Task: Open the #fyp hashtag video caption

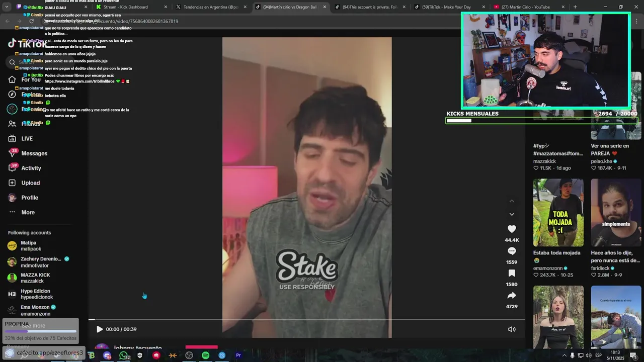Action: pyautogui.click(x=558, y=150)
